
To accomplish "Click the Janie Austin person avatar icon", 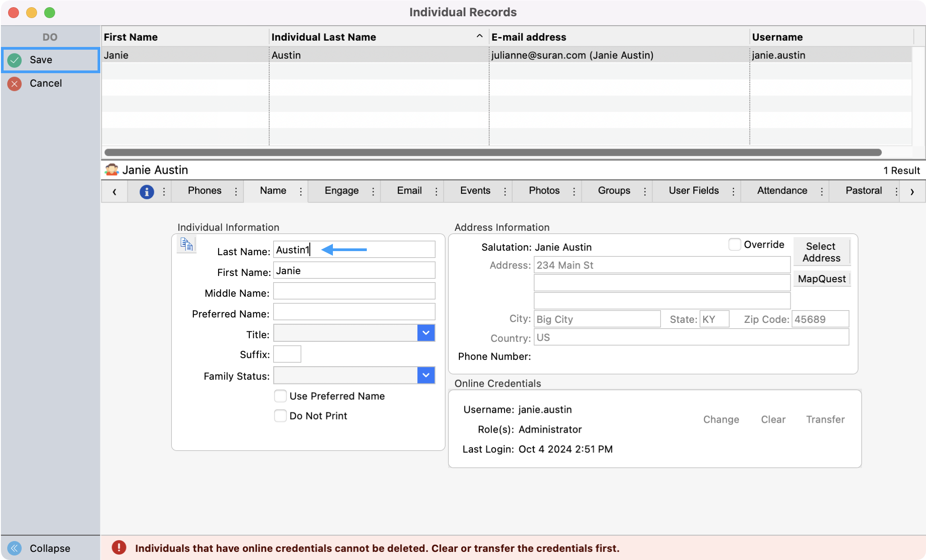I will (x=112, y=170).
